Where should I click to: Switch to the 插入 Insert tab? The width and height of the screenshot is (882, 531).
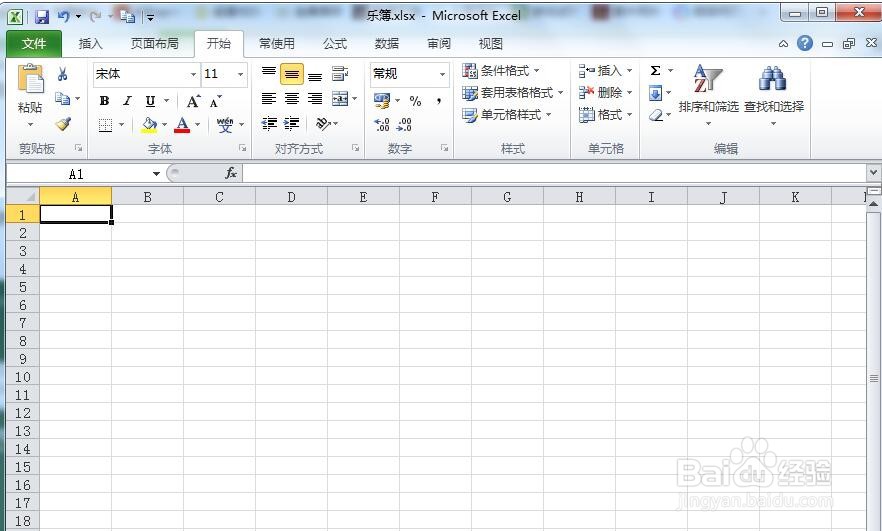(x=90, y=43)
